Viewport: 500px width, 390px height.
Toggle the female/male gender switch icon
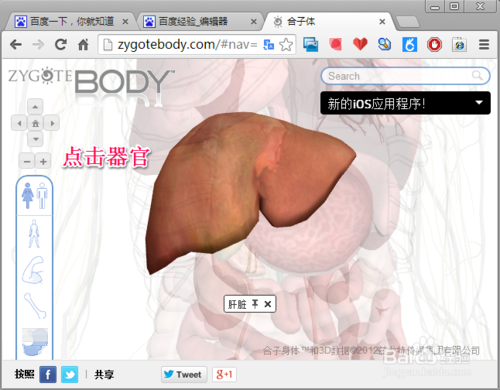click(34, 196)
